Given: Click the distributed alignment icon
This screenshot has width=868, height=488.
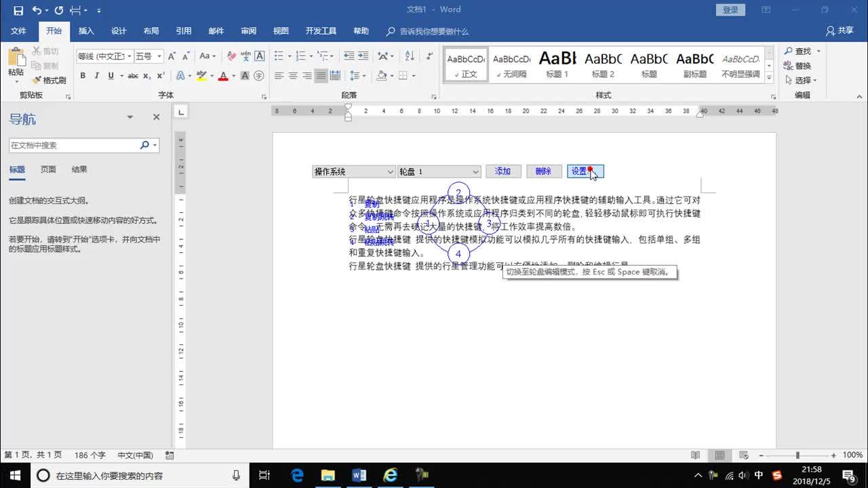Looking at the screenshot, I should [x=336, y=76].
